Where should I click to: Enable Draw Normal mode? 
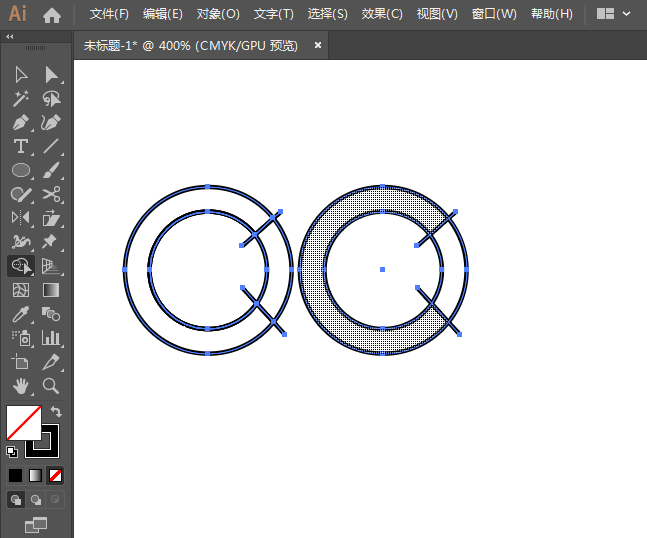16,500
